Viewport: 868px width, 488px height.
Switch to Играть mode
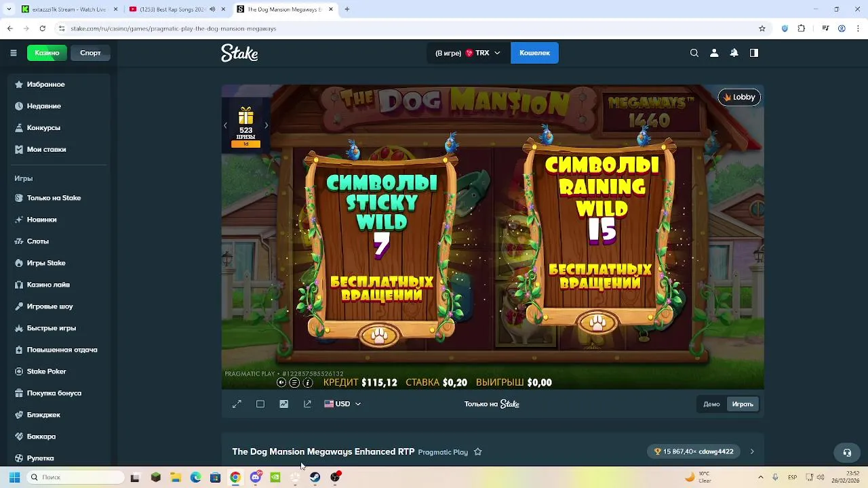pos(743,404)
